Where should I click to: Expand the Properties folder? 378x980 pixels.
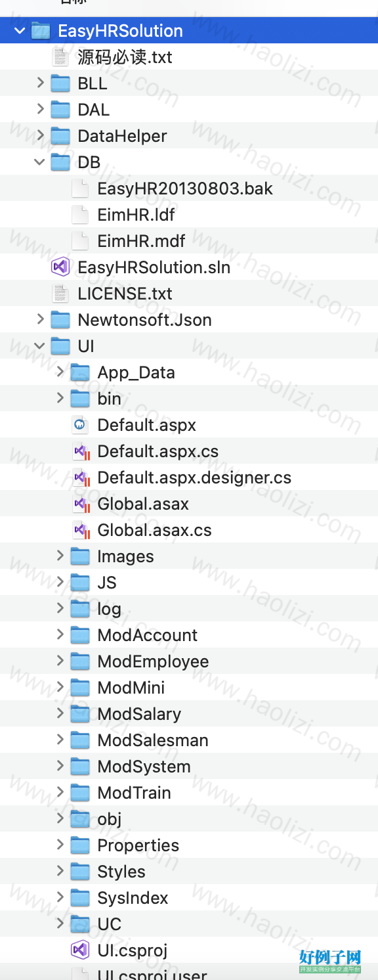pyautogui.click(x=60, y=845)
